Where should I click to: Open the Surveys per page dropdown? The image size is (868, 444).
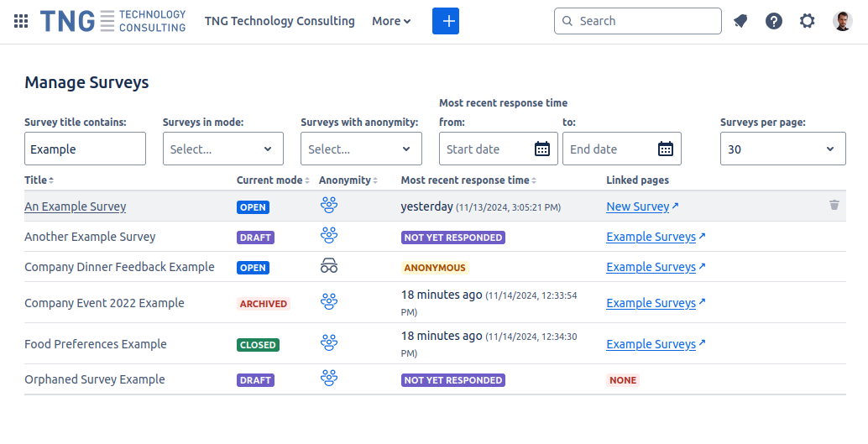[x=782, y=149]
